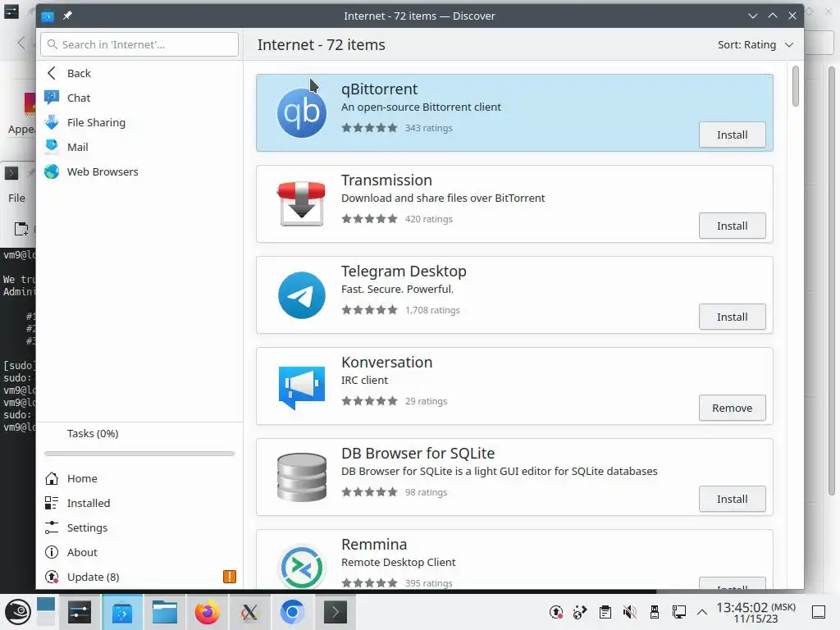
Task: Install Telegram Desktop
Action: [x=732, y=317]
